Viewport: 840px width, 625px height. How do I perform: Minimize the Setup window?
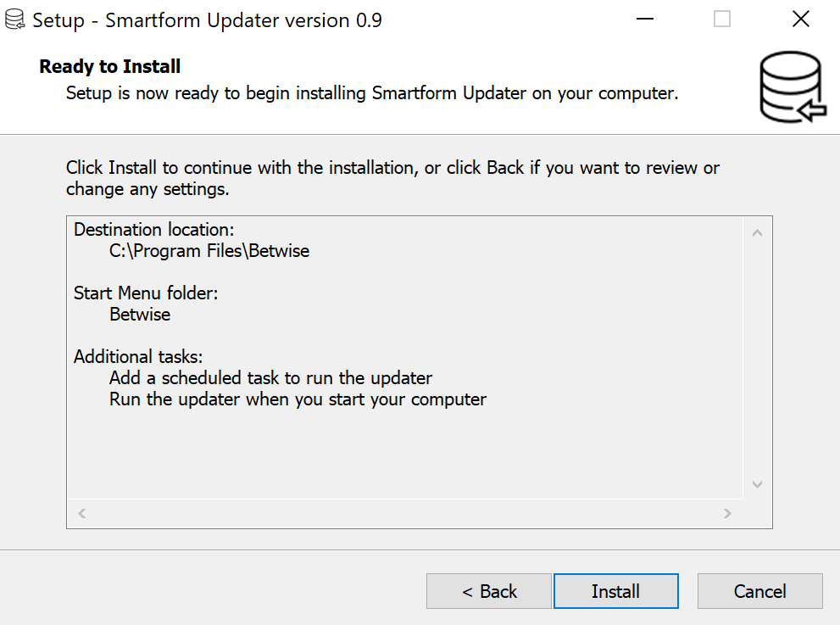point(645,20)
